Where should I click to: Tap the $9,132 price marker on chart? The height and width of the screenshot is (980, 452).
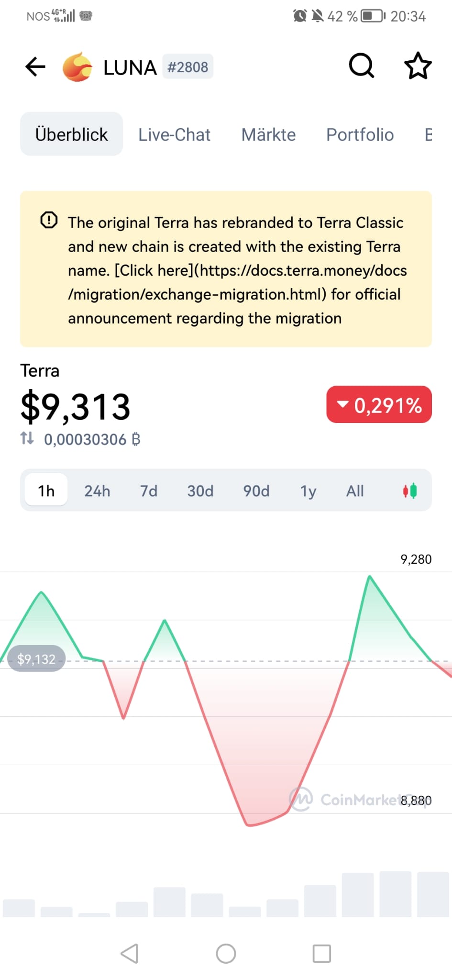[36, 659]
